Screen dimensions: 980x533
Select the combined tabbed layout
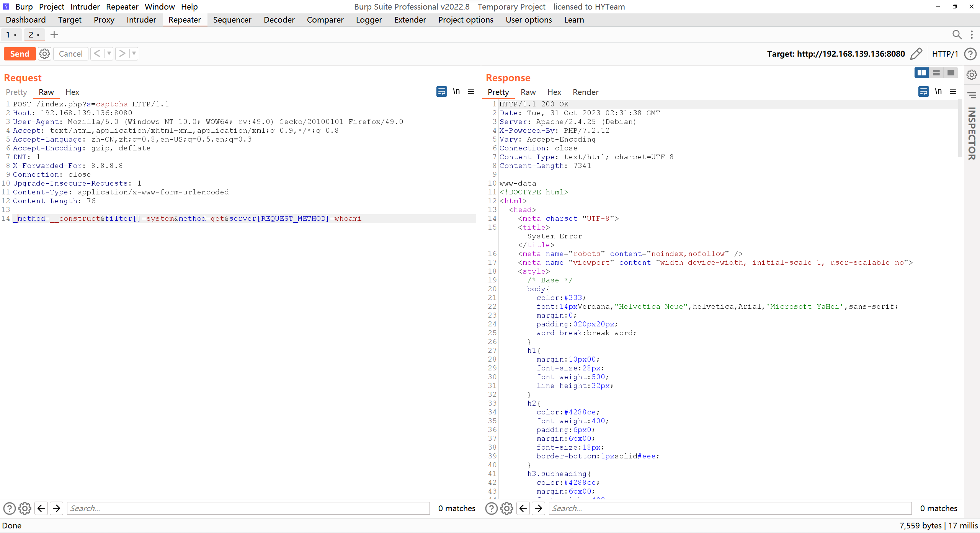951,73
